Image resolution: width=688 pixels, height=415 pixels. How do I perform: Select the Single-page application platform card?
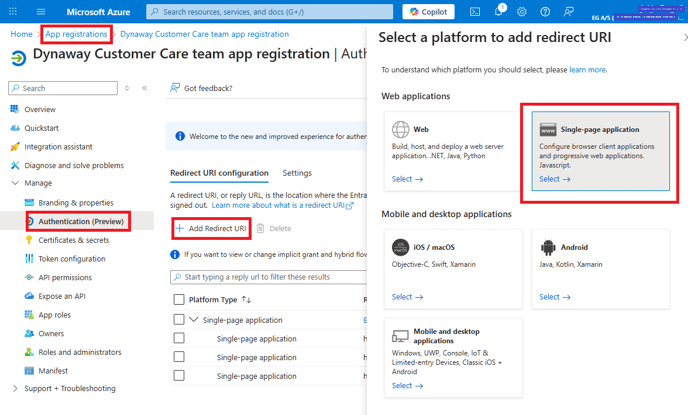pos(600,150)
